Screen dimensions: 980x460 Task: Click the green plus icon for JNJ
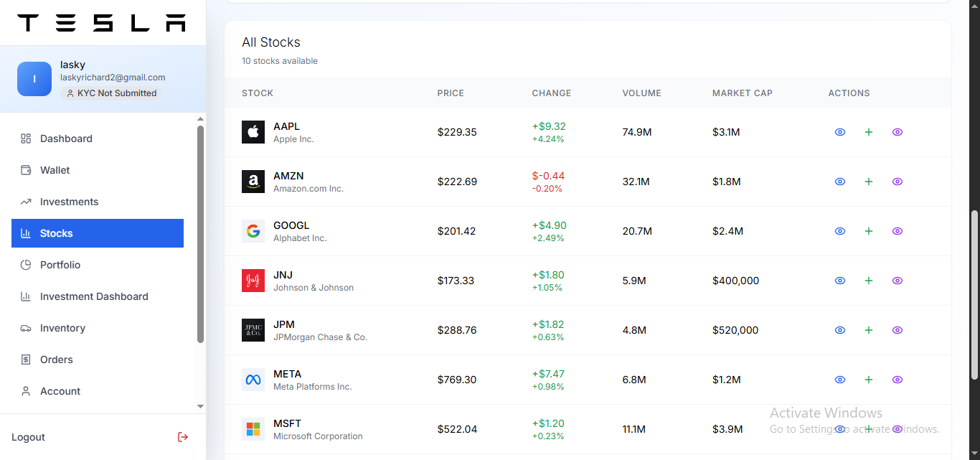pos(869,281)
